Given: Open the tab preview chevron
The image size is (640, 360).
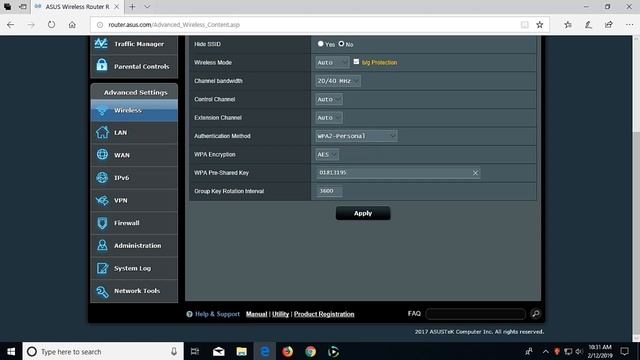Looking at the screenshot, I should tap(147, 7).
